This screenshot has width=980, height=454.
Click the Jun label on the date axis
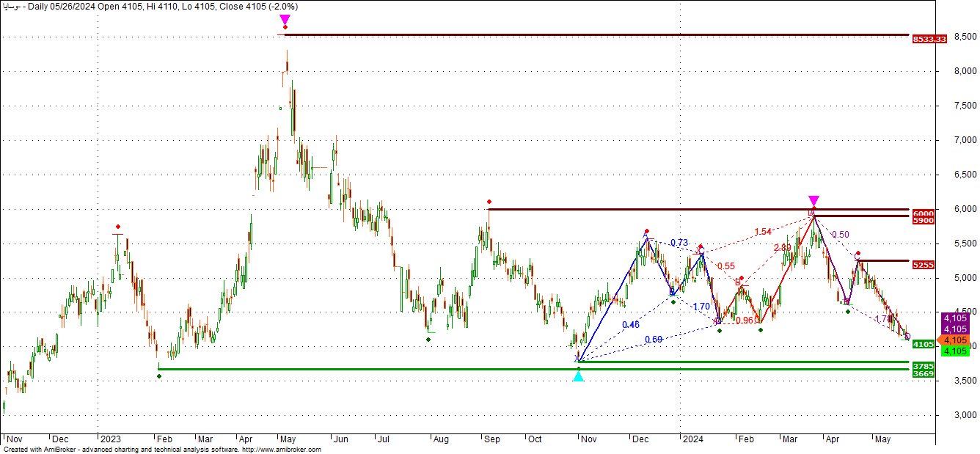tap(340, 439)
